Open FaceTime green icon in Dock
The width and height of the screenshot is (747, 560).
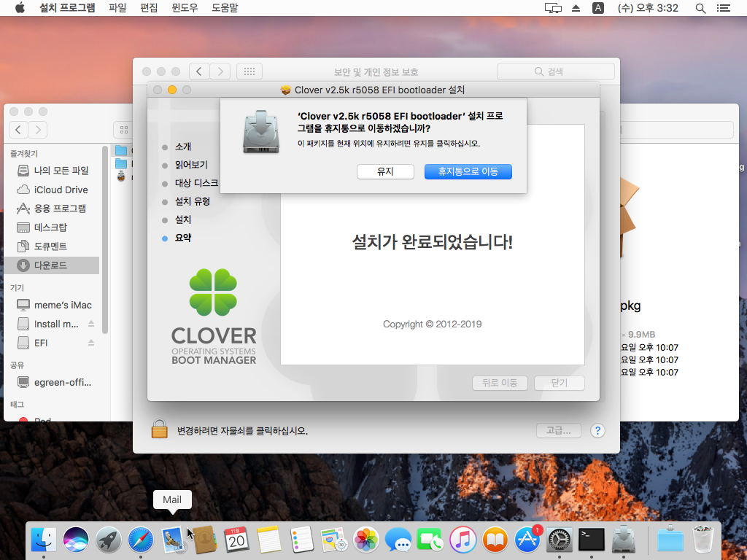[x=430, y=540]
